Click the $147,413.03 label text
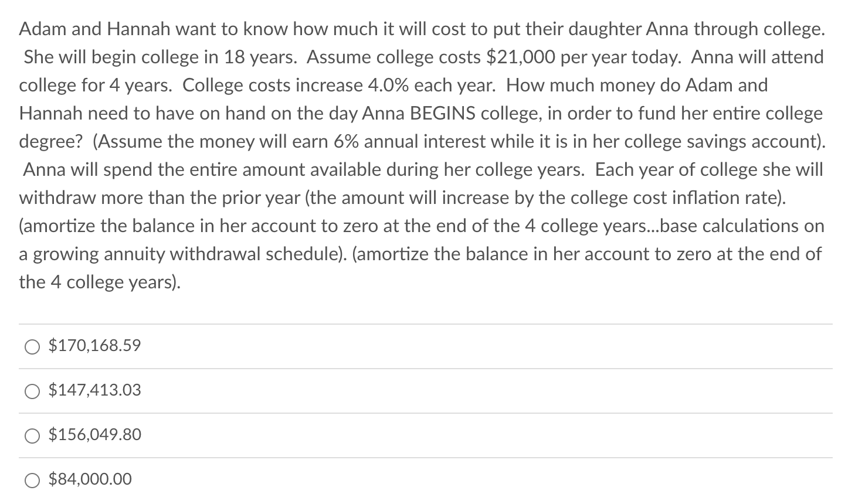The height and width of the screenshot is (504, 855). (94, 390)
